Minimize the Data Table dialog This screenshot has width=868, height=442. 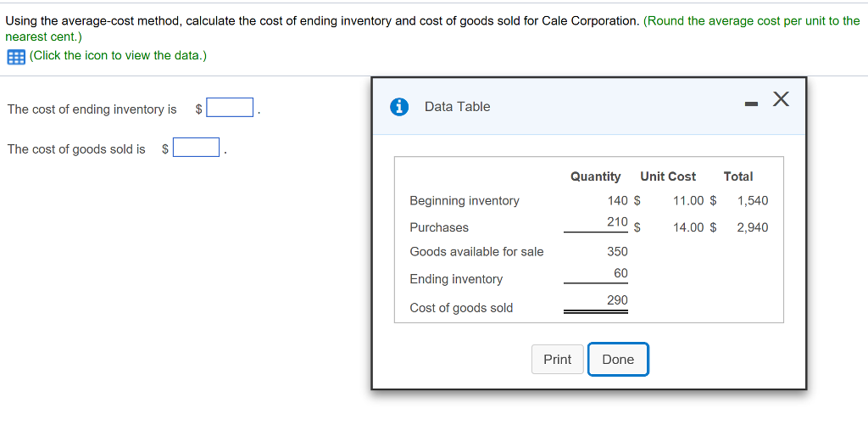(x=751, y=104)
